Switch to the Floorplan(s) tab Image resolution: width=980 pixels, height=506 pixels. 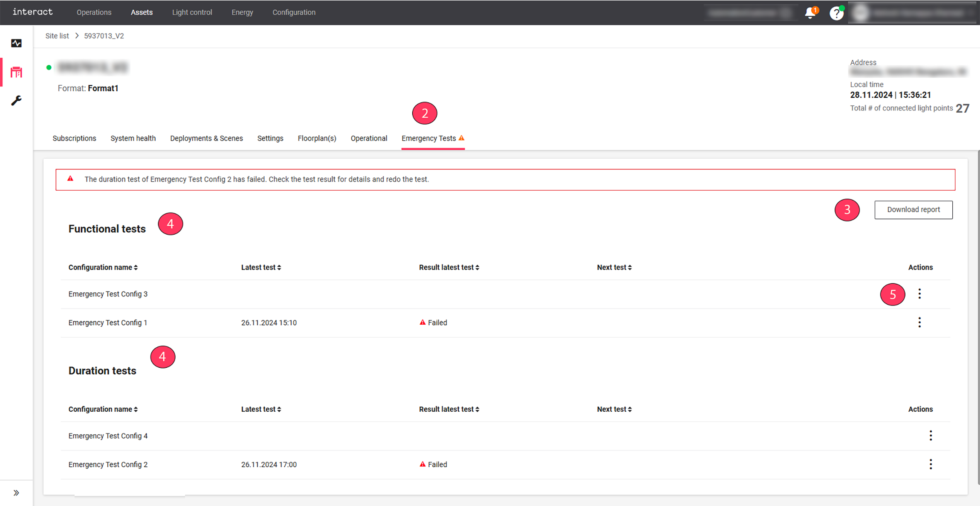317,138
